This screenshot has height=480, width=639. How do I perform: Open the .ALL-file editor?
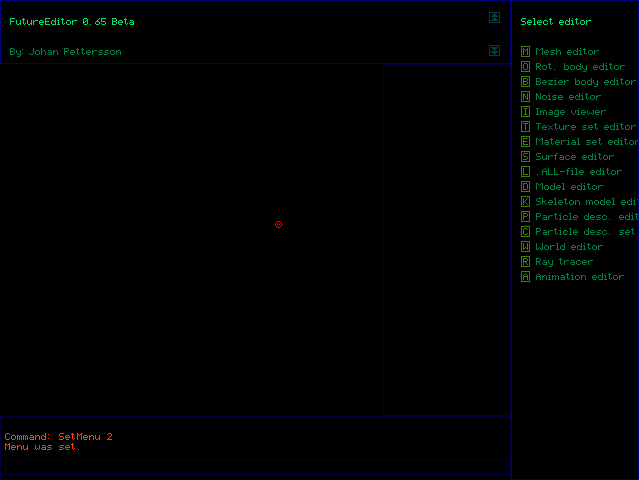(578, 172)
